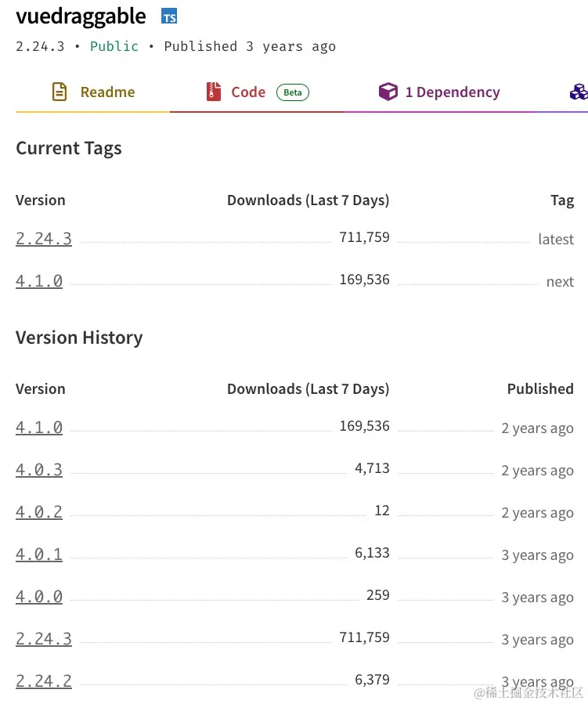Open version 4.1.0 in Version History
588x704 pixels.
[x=39, y=428]
